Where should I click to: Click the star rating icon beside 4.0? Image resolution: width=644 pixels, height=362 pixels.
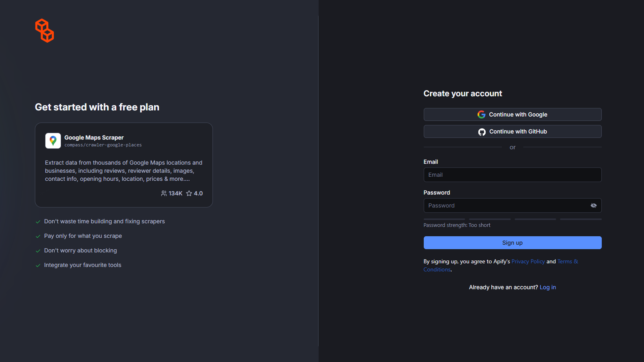189,193
